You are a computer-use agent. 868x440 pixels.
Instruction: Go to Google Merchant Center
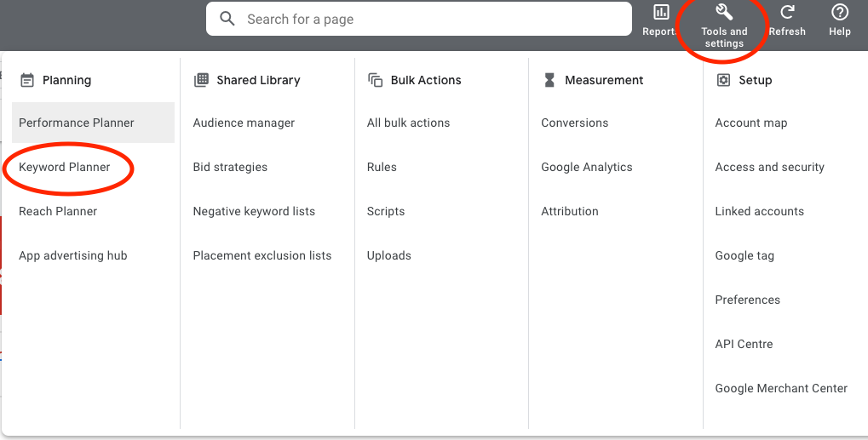[781, 388]
